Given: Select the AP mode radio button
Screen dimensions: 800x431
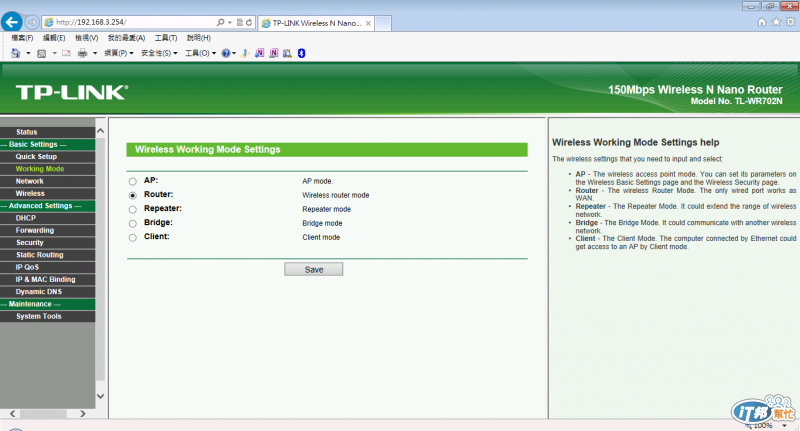Looking at the screenshot, I should [x=133, y=181].
